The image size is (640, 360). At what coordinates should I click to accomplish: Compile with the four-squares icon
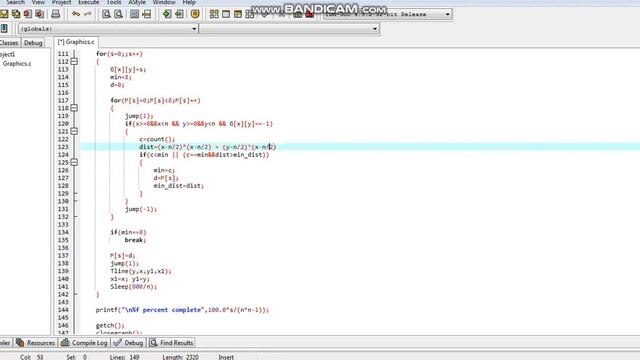pyautogui.click(x=214, y=14)
